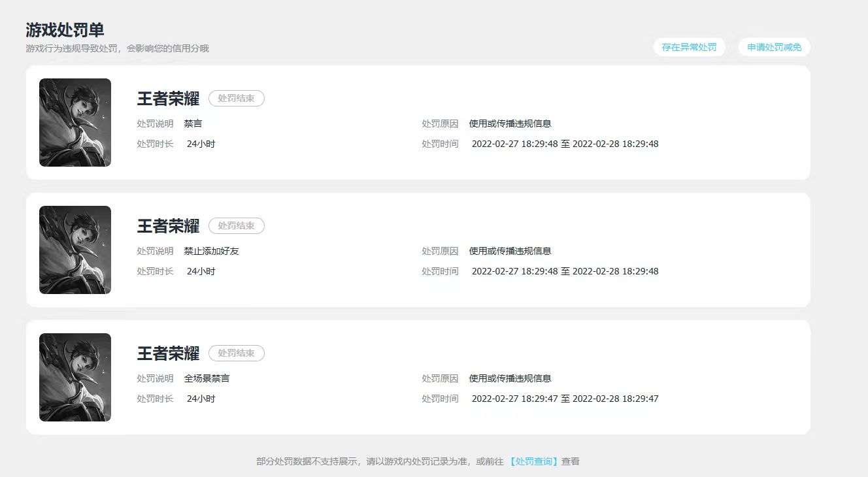The width and height of the screenshot is (868, 477).
Task: Click the 存在异常处罚 button
Action: 689,47
